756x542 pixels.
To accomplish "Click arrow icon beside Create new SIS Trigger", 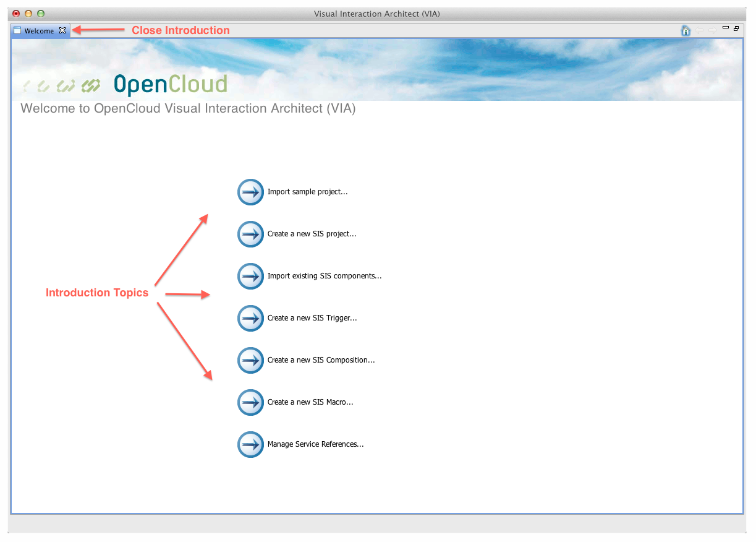I will point(250,318).
